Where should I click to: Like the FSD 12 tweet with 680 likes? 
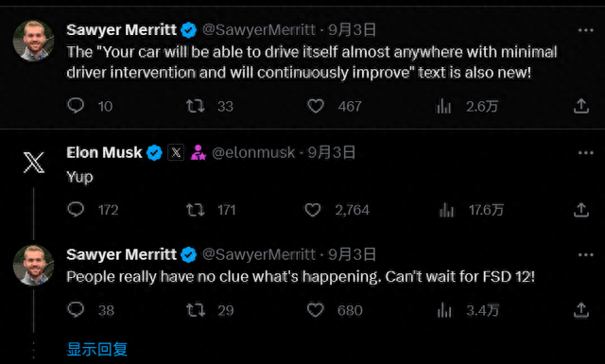315,310
